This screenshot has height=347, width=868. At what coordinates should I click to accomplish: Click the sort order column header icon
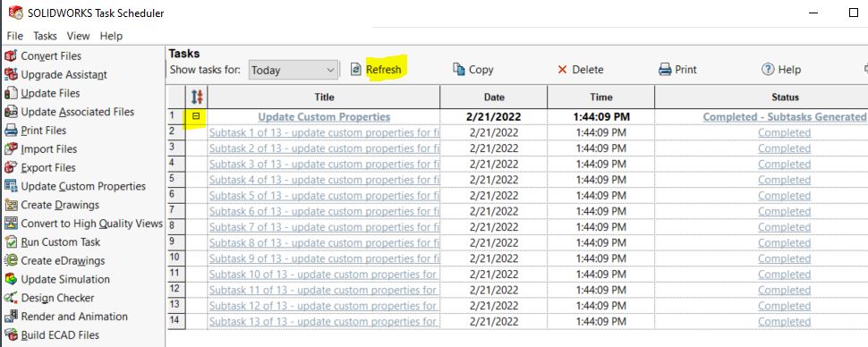(197, 97)
